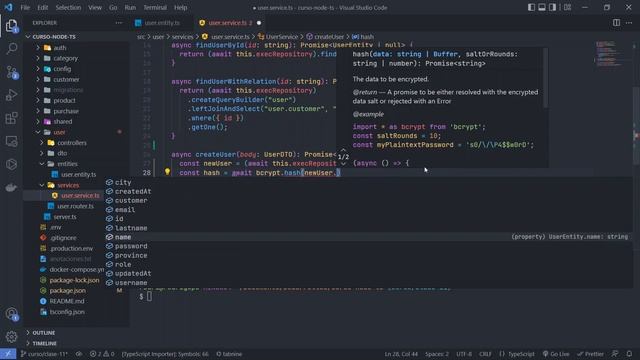Open README.md in the explorer
The image size is (640, 360).
tap(67, 301)
